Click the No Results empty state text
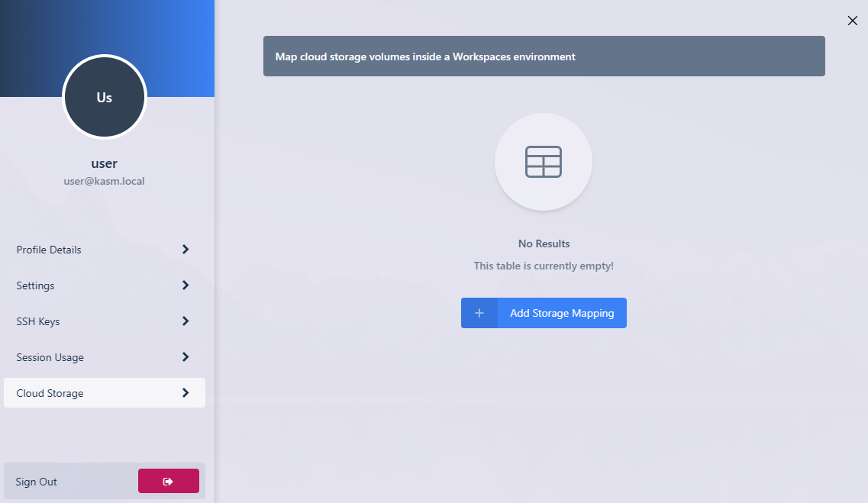The height and width of the screenshot is (503, 868). coord(544,243)
